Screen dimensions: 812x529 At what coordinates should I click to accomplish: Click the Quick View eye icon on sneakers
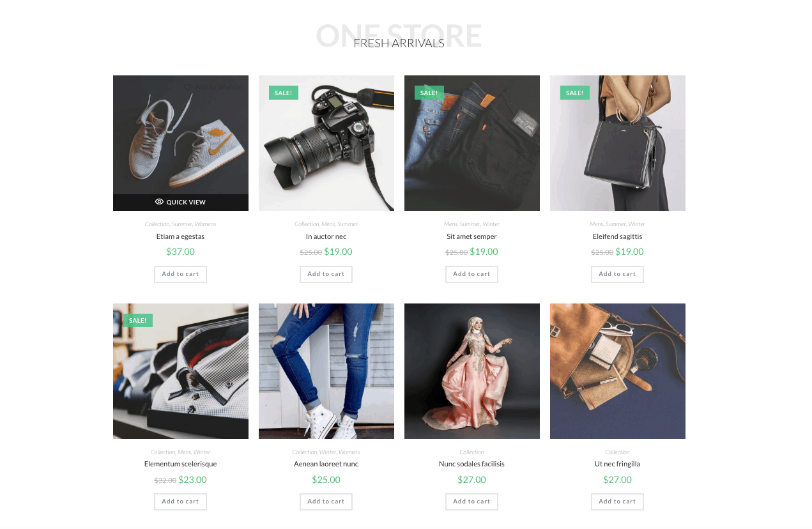[x=159, y=202]
